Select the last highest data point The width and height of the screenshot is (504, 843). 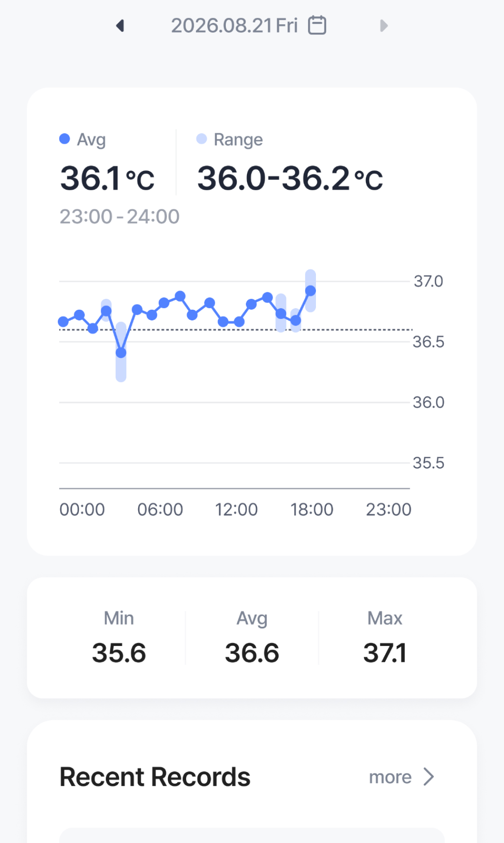click(310, 291)
